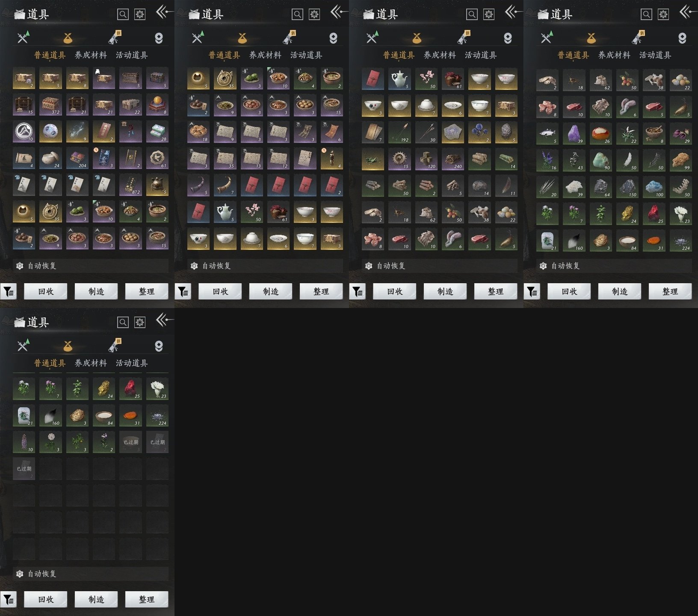Select the crate item with count 372

(x=50, y=105)
